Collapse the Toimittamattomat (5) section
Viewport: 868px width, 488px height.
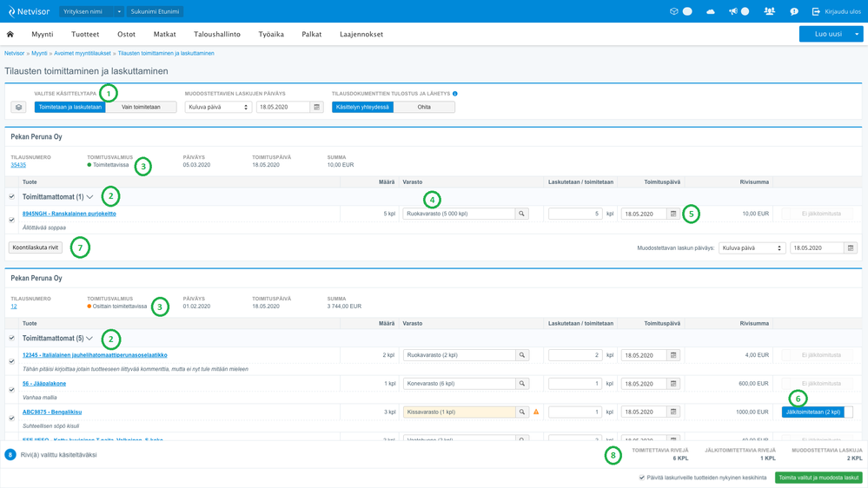89,339
